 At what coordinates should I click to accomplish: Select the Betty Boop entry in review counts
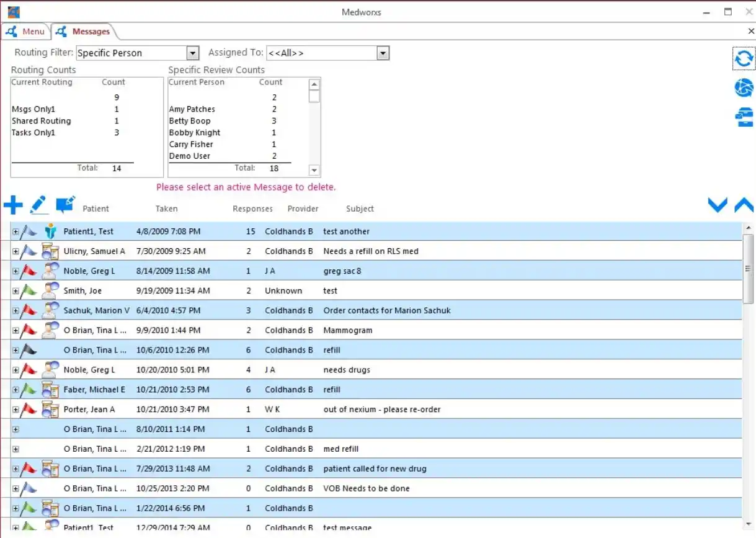click(190, 120)
